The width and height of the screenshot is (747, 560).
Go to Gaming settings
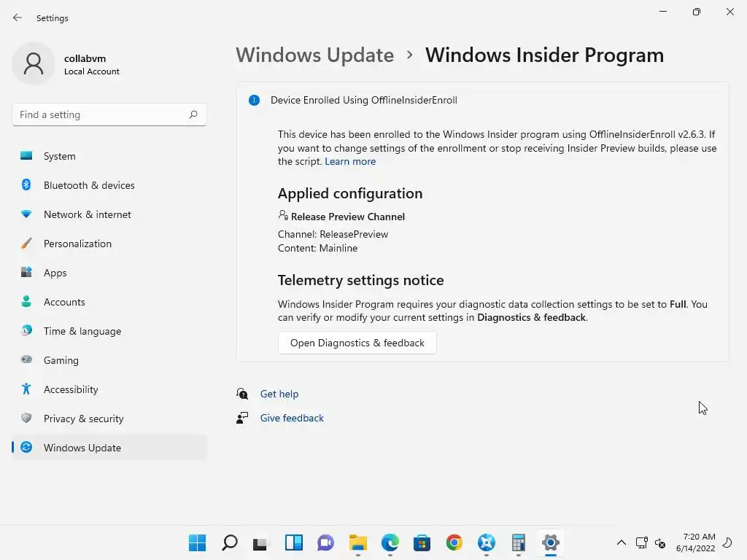click(109, 360)
